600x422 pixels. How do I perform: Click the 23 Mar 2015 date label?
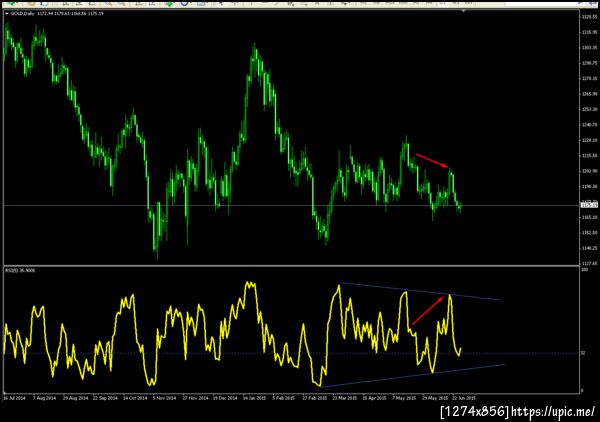point(345,398)
